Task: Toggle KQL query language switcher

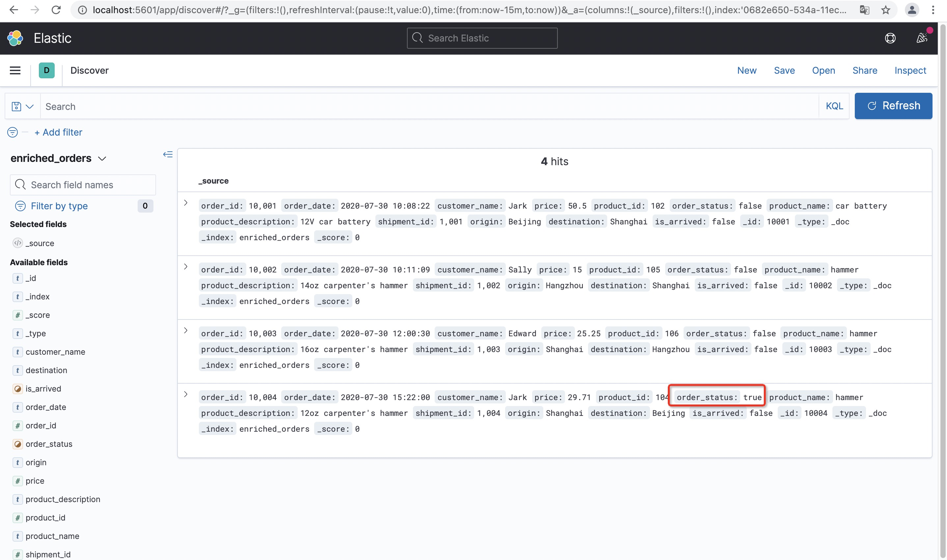Action: click(834, 106)
